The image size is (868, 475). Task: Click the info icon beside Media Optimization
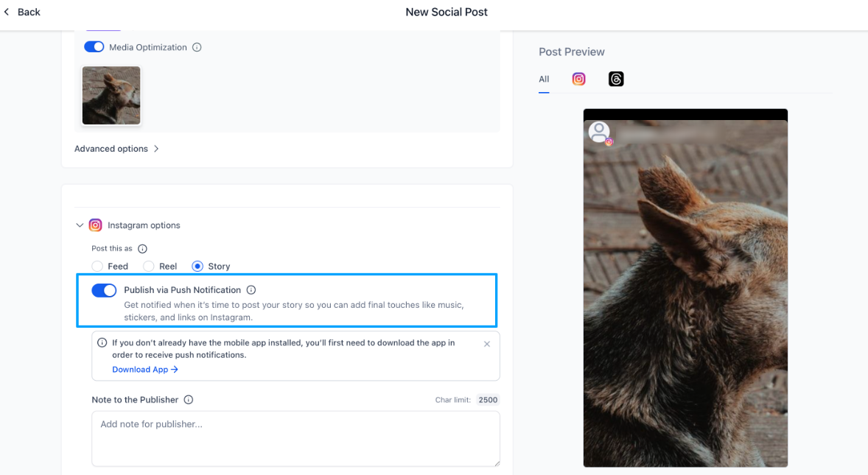click(x=197, y=47)
